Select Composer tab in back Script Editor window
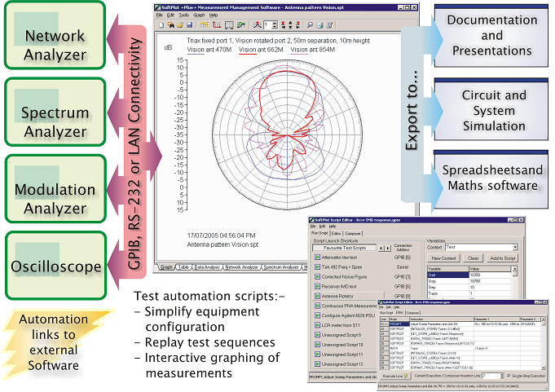This screenshot has width=555, height=392. (353, 234)
